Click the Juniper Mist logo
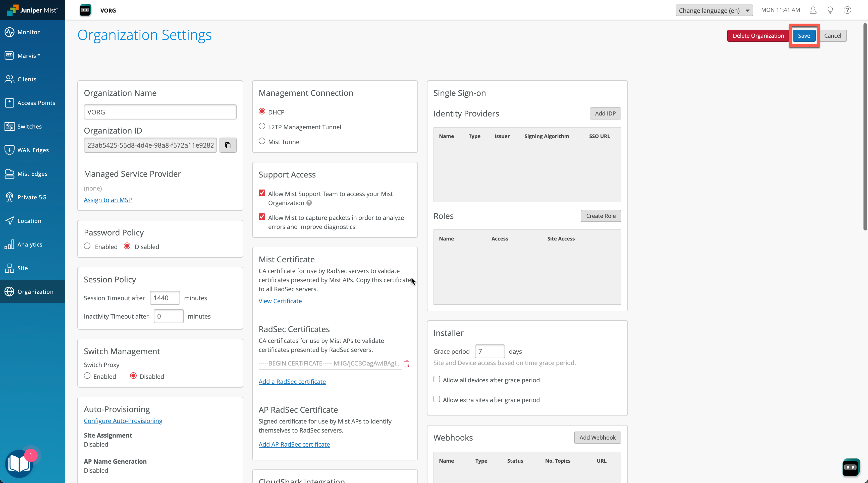Viewport: 868px width, 483px height. [33, 10]
